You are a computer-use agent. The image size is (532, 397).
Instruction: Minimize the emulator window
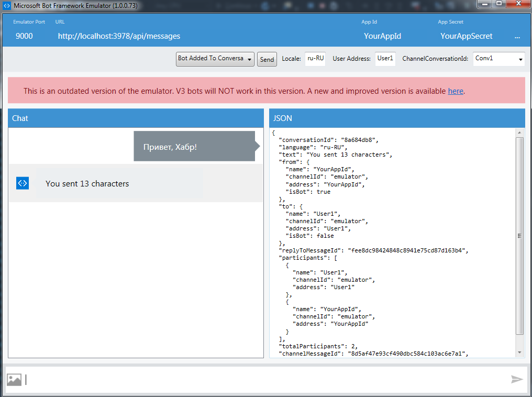pyautogui.click(x=485, y=4)
